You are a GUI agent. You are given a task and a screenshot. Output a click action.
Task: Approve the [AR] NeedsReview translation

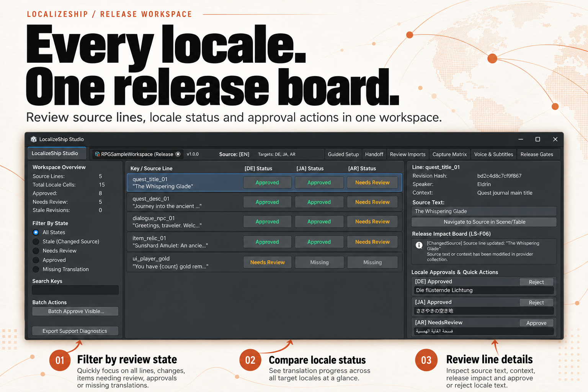coord(536,323)
